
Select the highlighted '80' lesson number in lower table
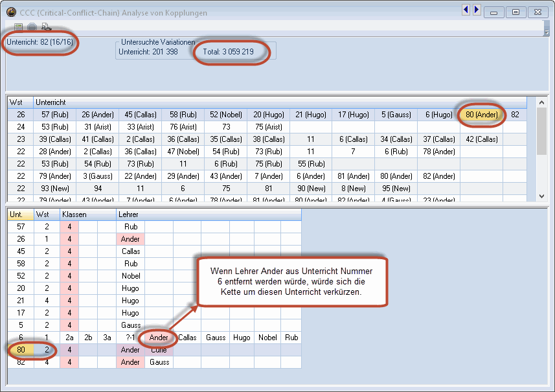point(21,350)
